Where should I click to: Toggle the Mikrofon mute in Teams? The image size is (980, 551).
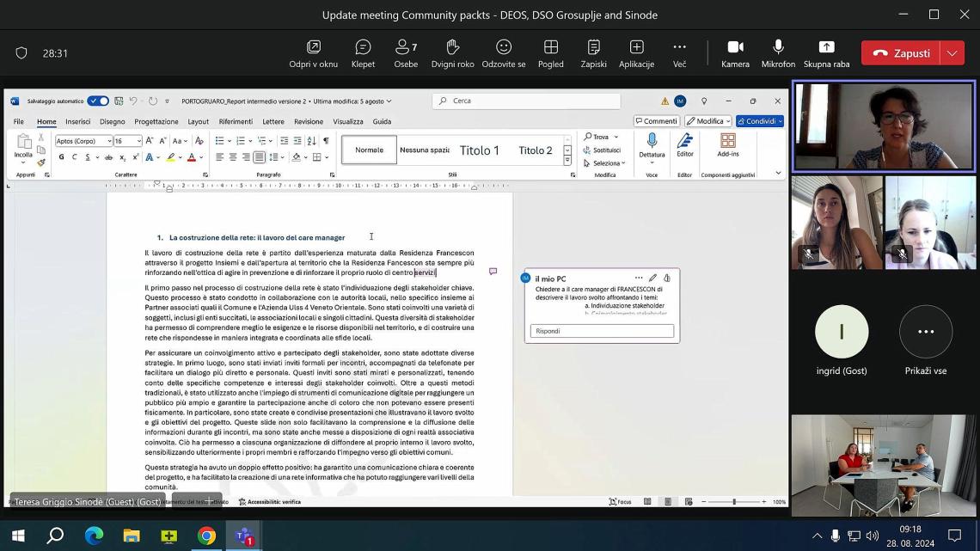pos(778,53)
